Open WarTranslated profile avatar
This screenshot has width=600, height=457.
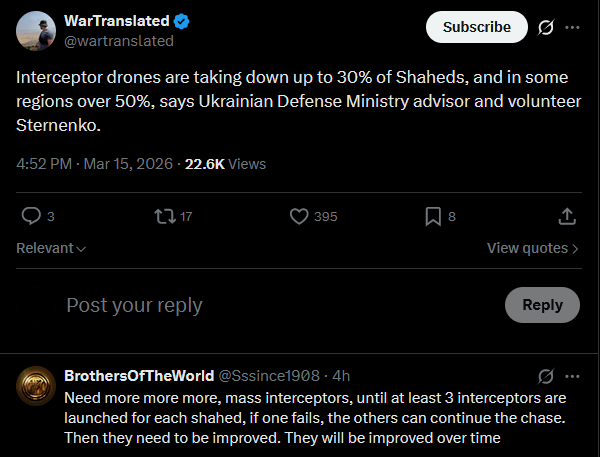tap(34, 31)
